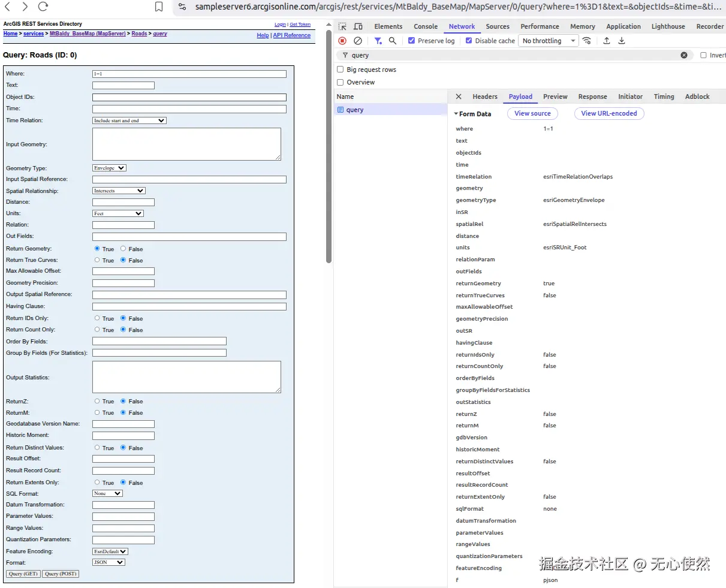This screenshot has width=726, height=588.
Task: Open request Preview tab
Action: coord(555,97)
